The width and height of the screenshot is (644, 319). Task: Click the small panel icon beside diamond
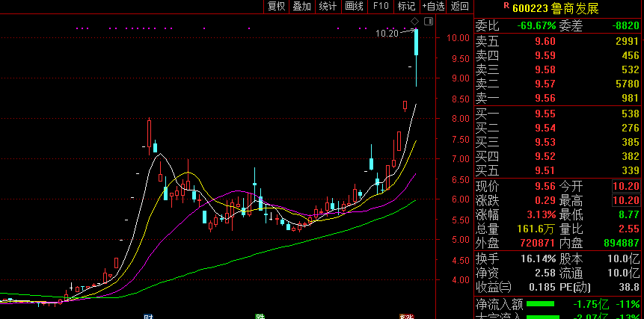[429, 20]
